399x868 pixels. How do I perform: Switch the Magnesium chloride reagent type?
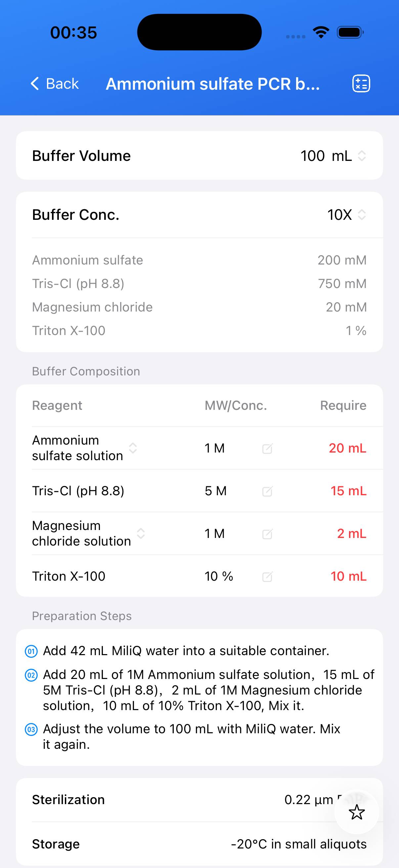(x=141, y=533)
